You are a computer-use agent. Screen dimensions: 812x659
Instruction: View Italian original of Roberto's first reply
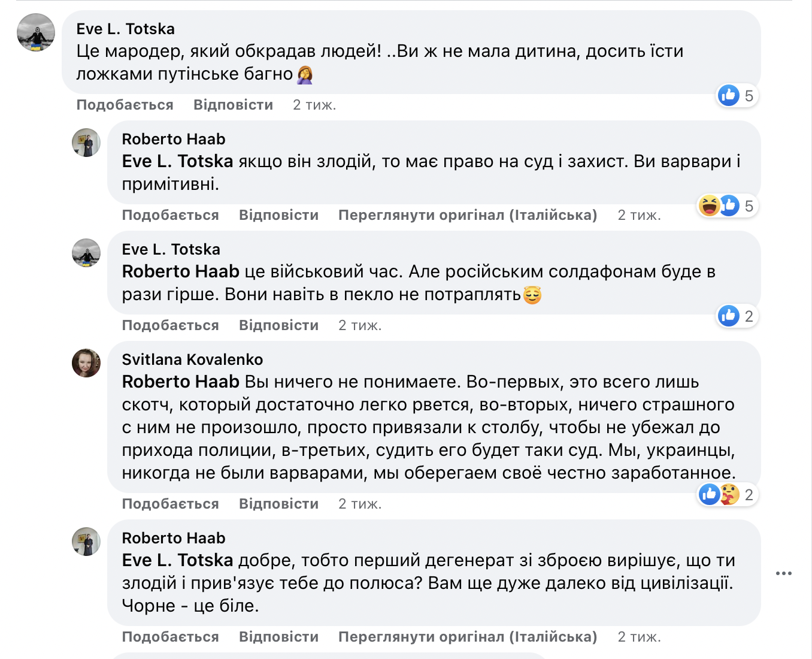[x=467, y=215]
